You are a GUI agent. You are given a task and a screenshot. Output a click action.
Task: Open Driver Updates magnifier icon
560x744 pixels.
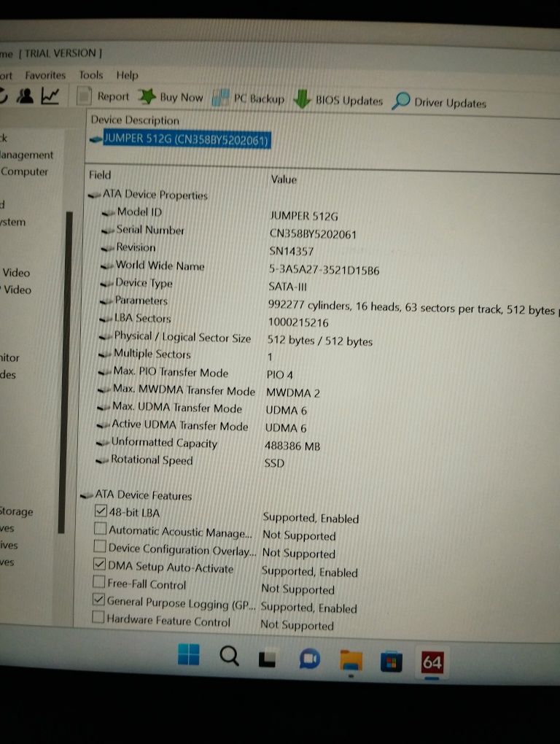(x=401, y=101)
